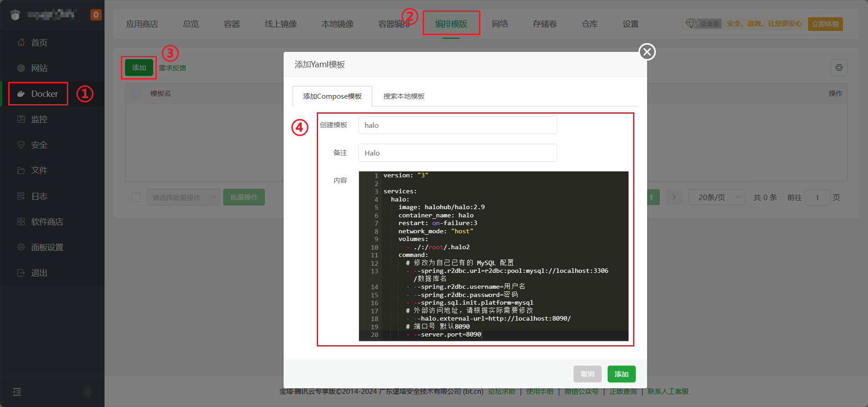
Task: Click the 创建模板 name input field
Action: [457, 125]
